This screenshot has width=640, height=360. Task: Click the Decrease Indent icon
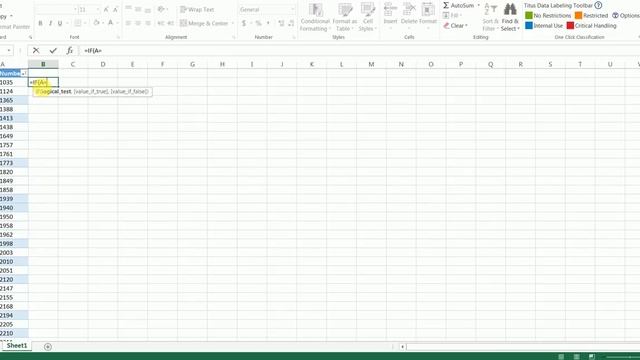click(x=161, y=23)
